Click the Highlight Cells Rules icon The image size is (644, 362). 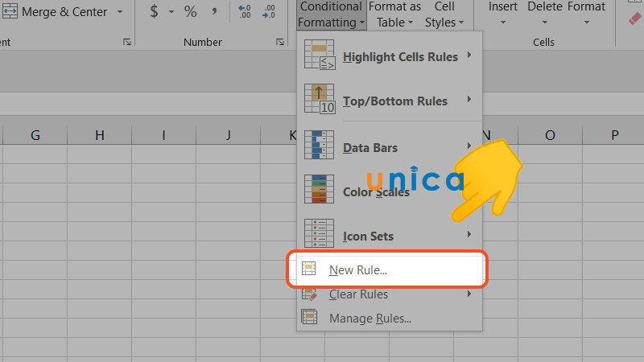(320, 55)
